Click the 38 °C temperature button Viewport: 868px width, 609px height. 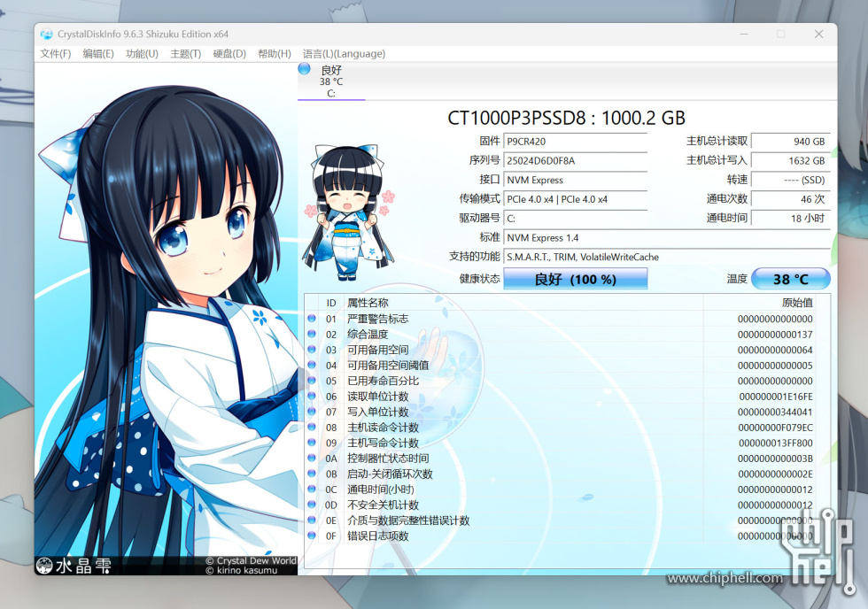pos(790,279)
